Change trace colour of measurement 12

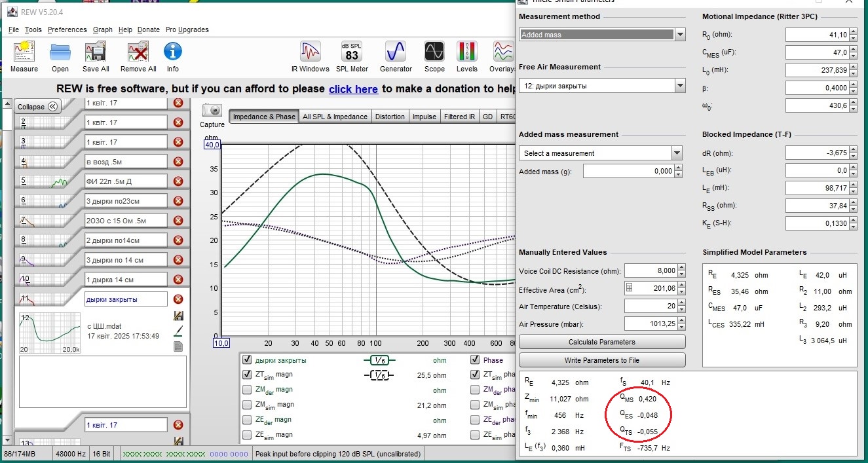click(x=178, y=331)
